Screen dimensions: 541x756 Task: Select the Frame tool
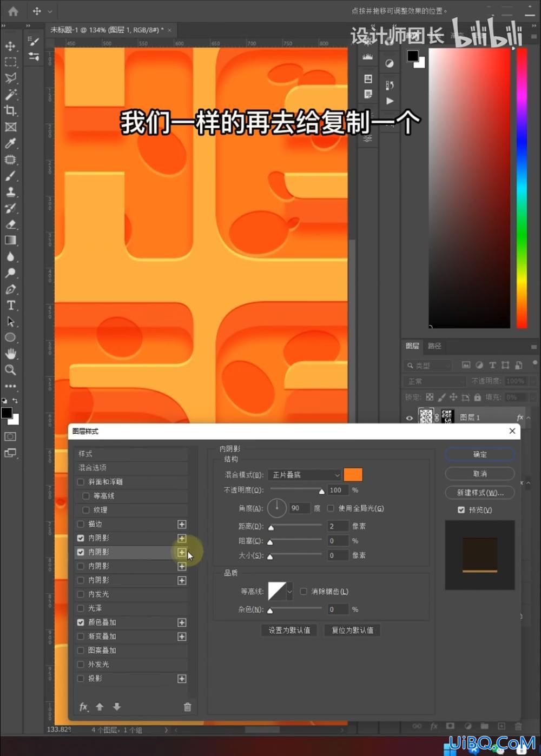[10, 127]
